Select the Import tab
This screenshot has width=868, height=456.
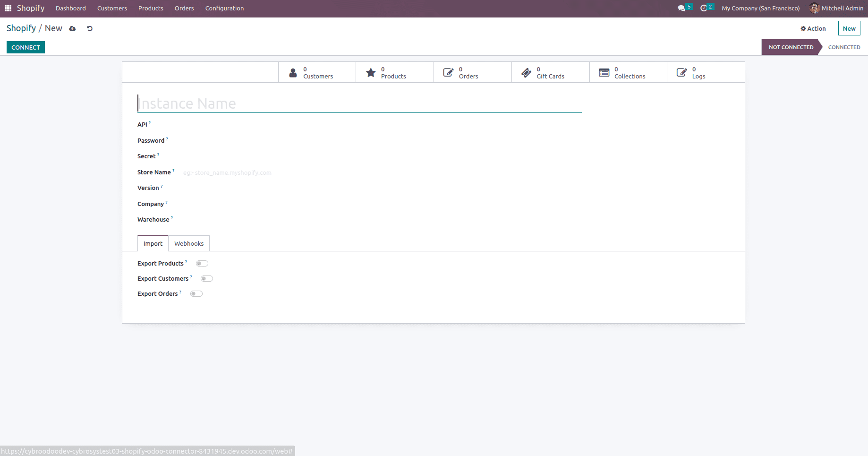point(153,243)
